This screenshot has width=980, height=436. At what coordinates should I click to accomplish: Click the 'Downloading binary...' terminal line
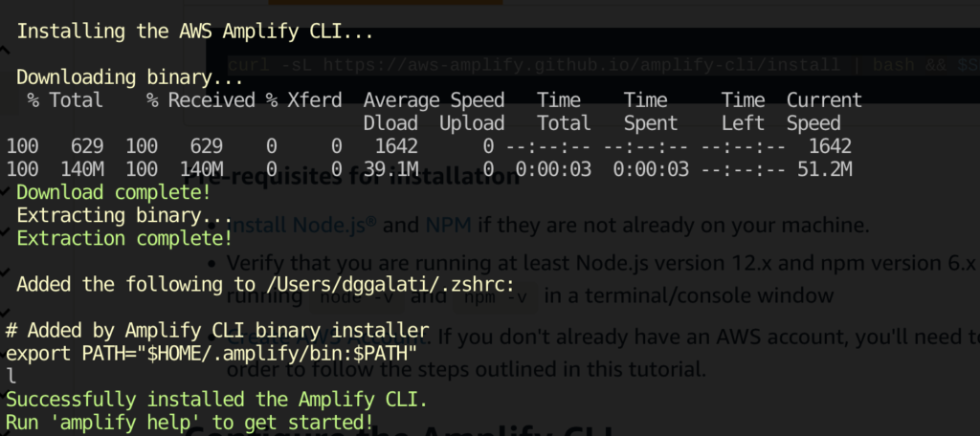click(x=123, y=77)
